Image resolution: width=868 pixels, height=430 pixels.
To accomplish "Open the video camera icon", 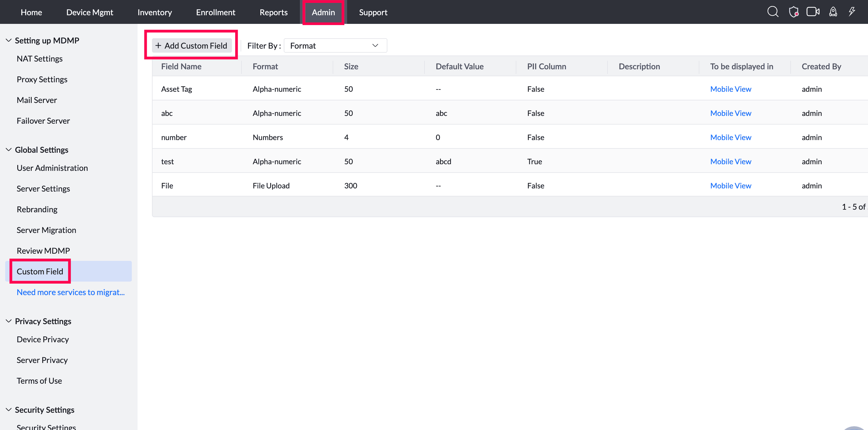I will coord(813,12).
